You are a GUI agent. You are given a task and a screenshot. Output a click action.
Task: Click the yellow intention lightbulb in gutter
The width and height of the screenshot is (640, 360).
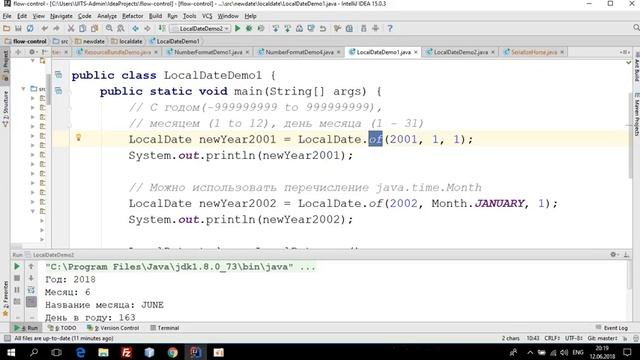(78, 138)
